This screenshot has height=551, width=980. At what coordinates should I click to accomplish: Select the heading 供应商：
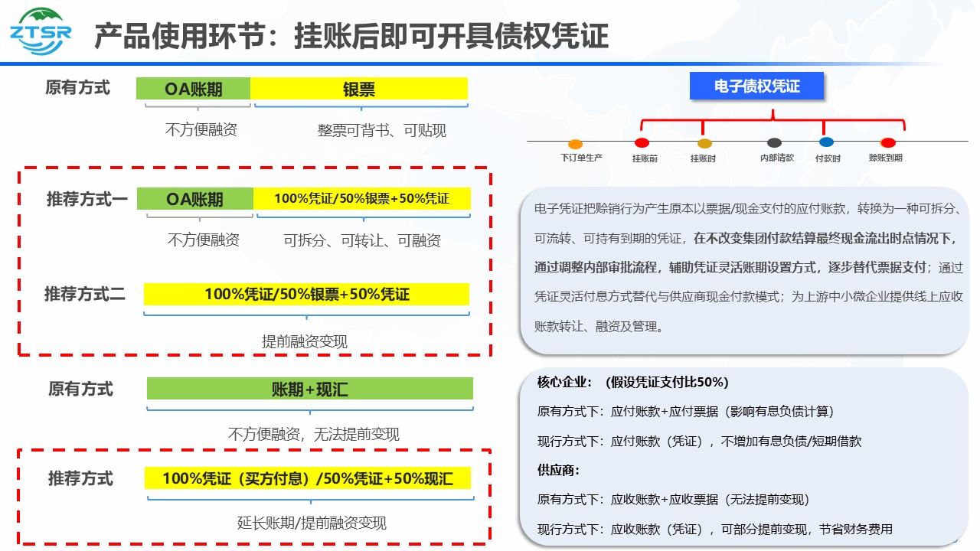point(558,471)
